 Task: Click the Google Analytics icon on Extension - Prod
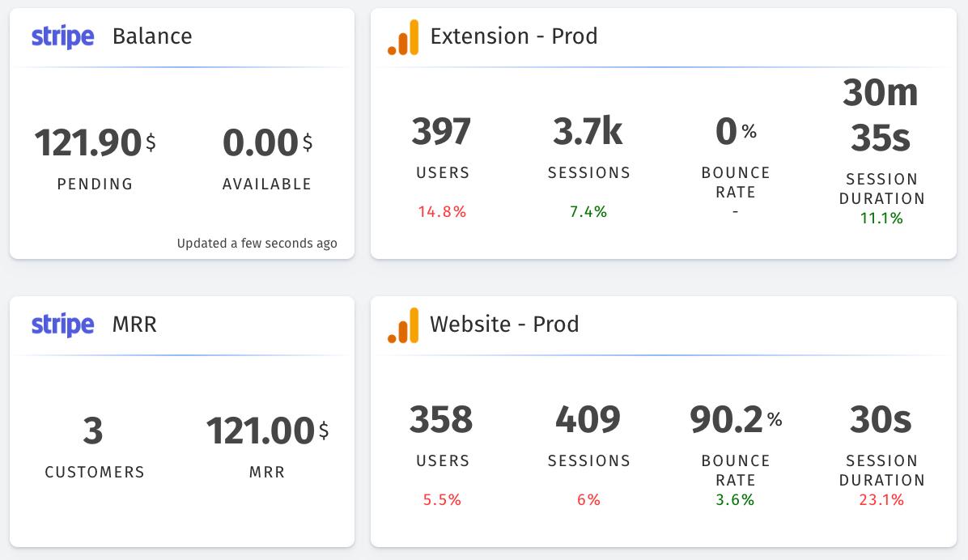coord(402,36)
